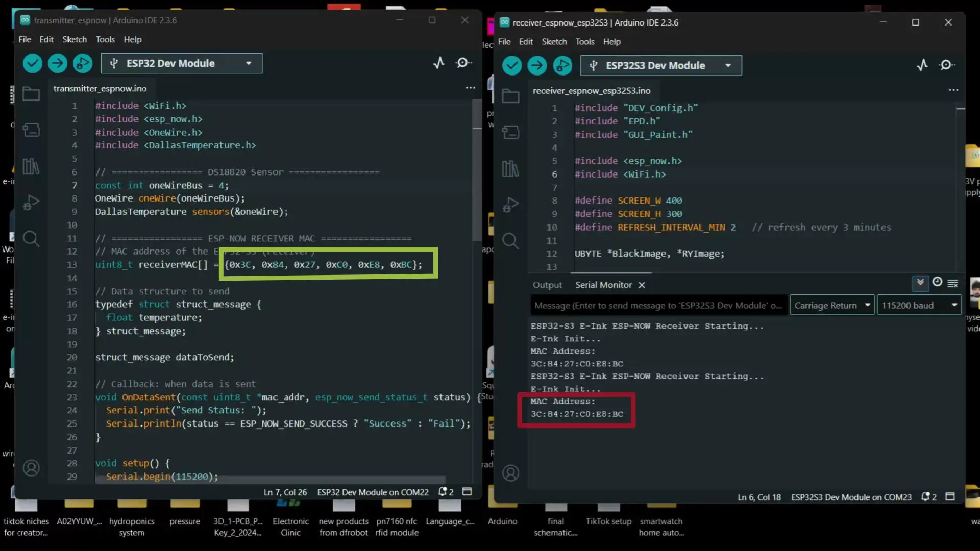Expand ESP32 Dev Module board selector
980x551 pixels.
tap(182, 63)
